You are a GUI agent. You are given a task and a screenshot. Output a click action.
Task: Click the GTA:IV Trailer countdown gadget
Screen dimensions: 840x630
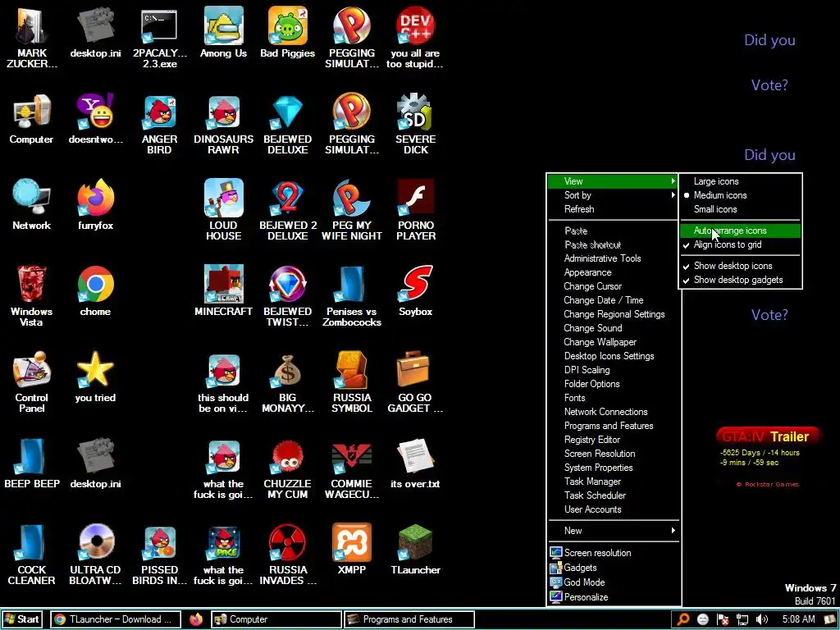(768, 457)
